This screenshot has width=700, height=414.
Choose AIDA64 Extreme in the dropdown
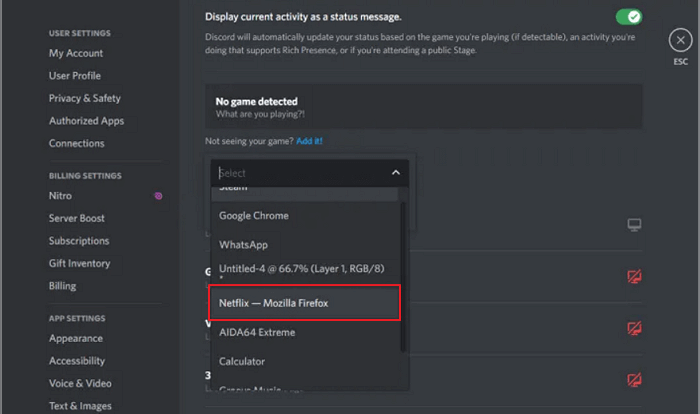point(256,332)
